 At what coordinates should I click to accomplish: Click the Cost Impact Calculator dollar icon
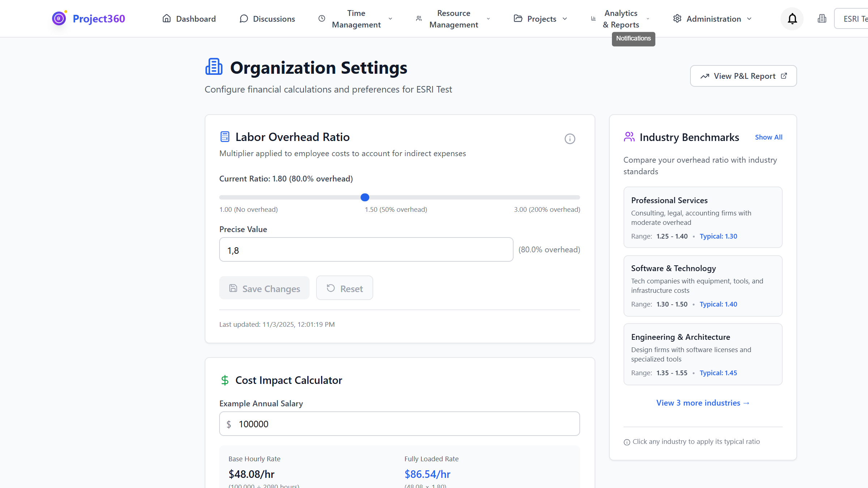(225, 380)
